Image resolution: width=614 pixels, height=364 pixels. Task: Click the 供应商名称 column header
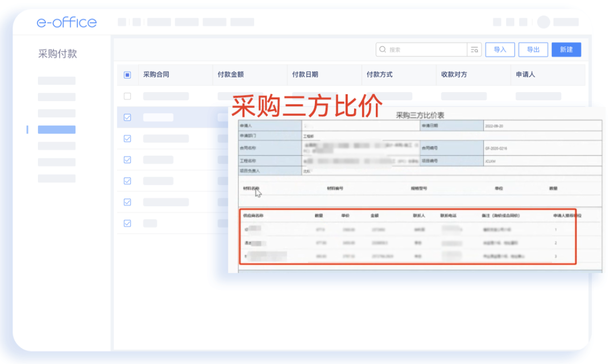point(253,215)
